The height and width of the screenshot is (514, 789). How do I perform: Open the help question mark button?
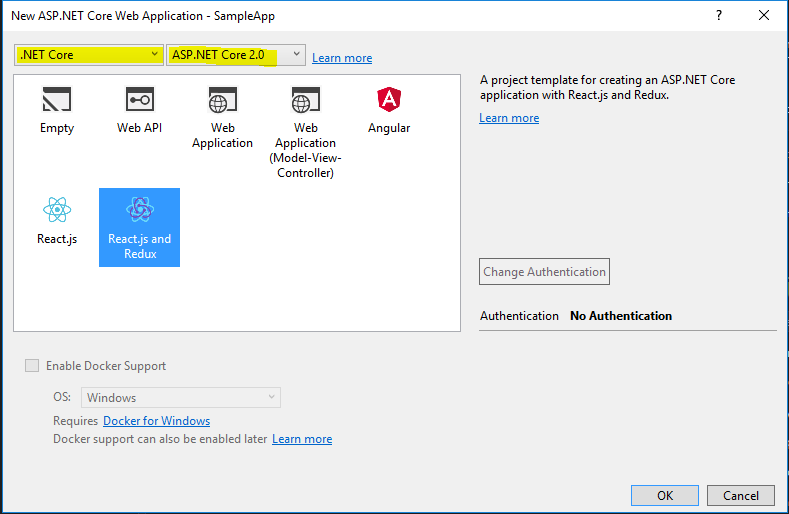719,16
